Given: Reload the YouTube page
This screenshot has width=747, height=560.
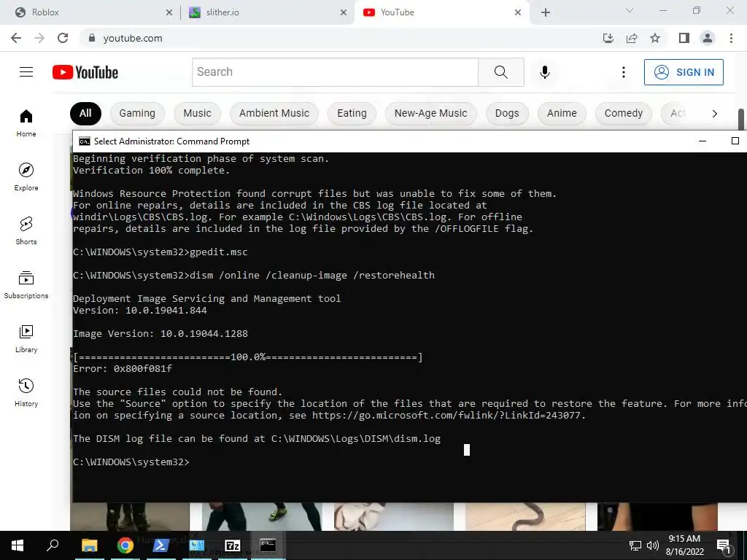Looking at the screenshot, I should click(x=63, y=38).
